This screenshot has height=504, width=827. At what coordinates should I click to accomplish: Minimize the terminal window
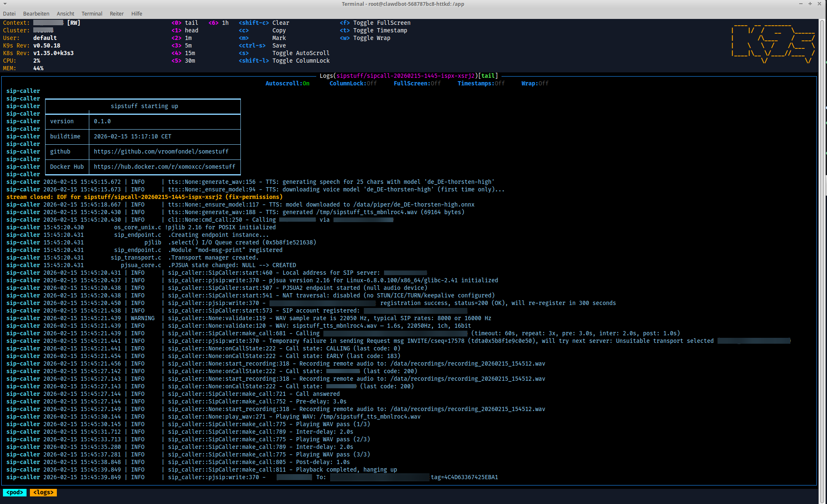coord(801,4)
